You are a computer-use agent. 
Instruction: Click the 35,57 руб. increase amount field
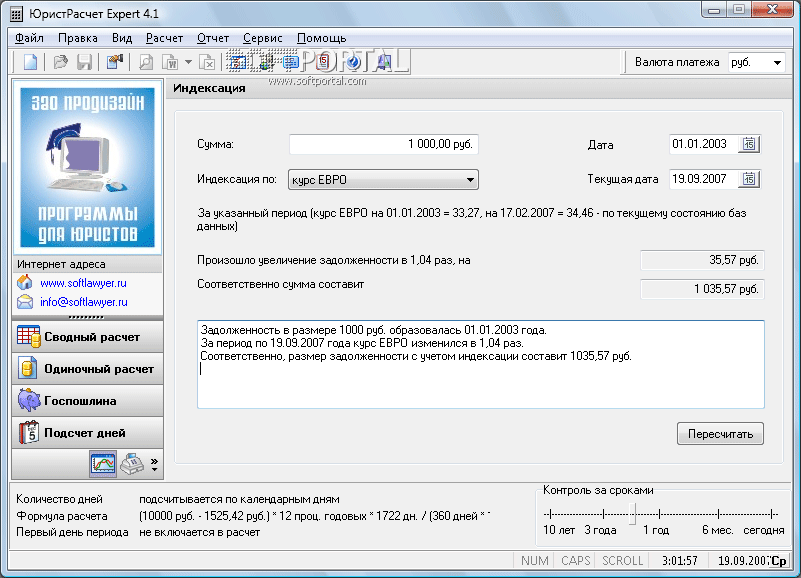pos(702,260)
